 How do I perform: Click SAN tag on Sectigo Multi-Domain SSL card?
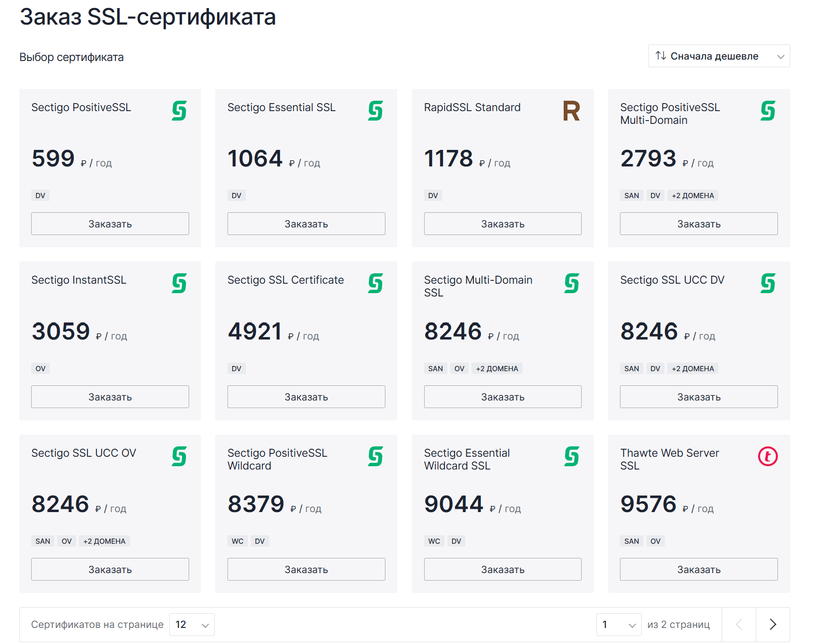(436, 368)
